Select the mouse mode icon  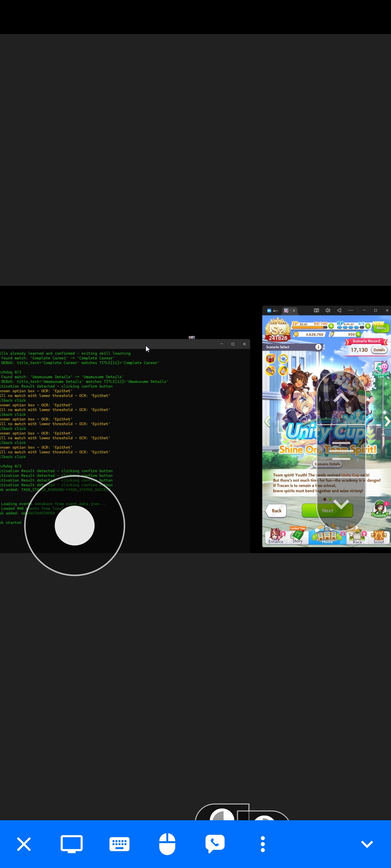click(167, 844)
